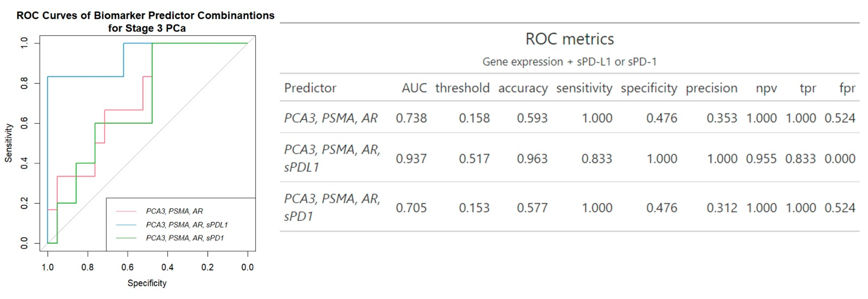Screen dimensions: 868x299
Task: Select the 0.937 AUC value cell
Action: (411, 159)
